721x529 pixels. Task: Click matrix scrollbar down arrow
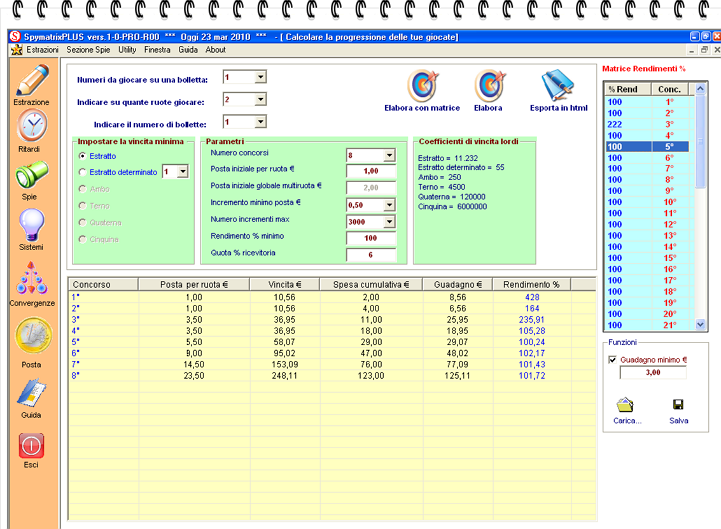700,324
